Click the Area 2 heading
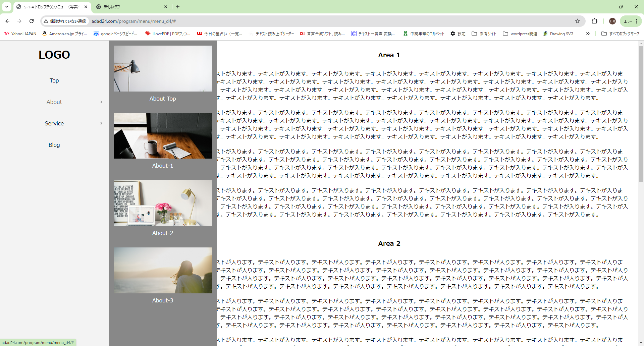The height and width of the screenshot is (346, 644). pyautogui.click(x=389, y=243)
